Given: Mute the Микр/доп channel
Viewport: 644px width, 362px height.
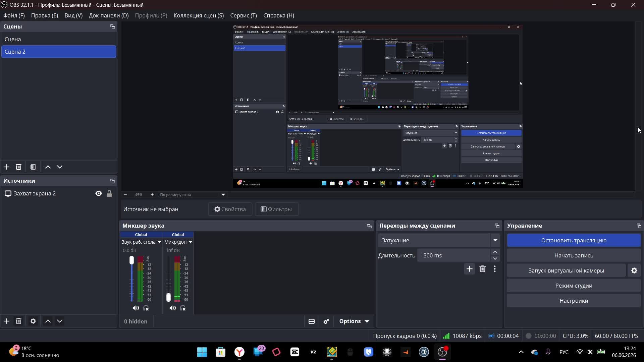Looking at the screenshot, I should click(x=173, y=308).
